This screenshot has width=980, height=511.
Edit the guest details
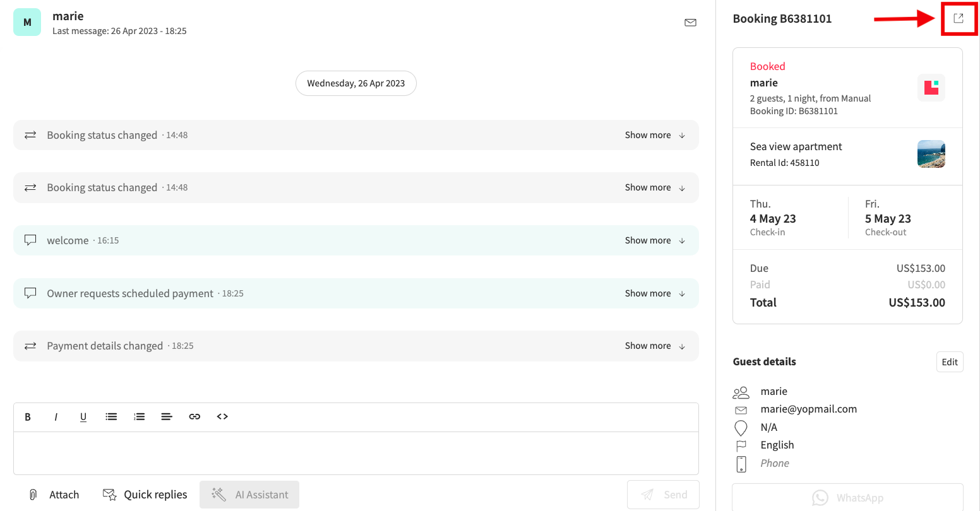(949, 362)
